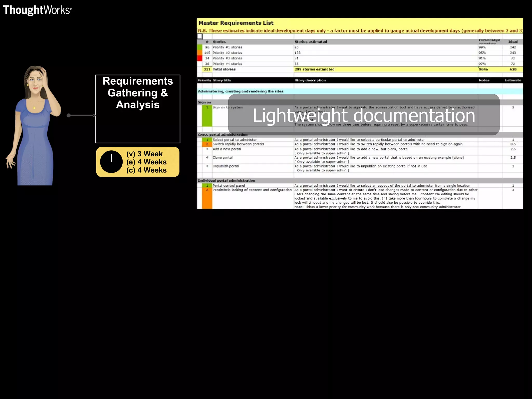Click the Master Requirements List title
The width and height of the screenshot is (532, 399).
236,23
